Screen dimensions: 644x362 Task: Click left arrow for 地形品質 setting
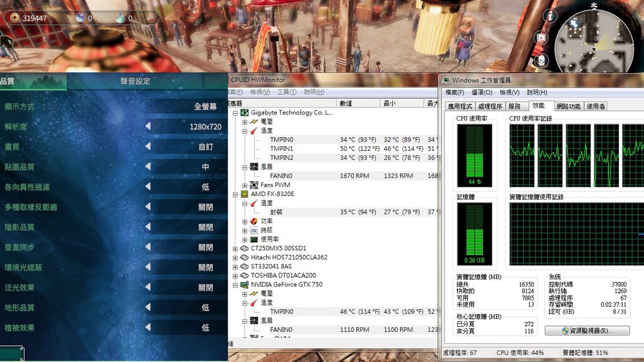pyautogui.click(x=148, y=307)
